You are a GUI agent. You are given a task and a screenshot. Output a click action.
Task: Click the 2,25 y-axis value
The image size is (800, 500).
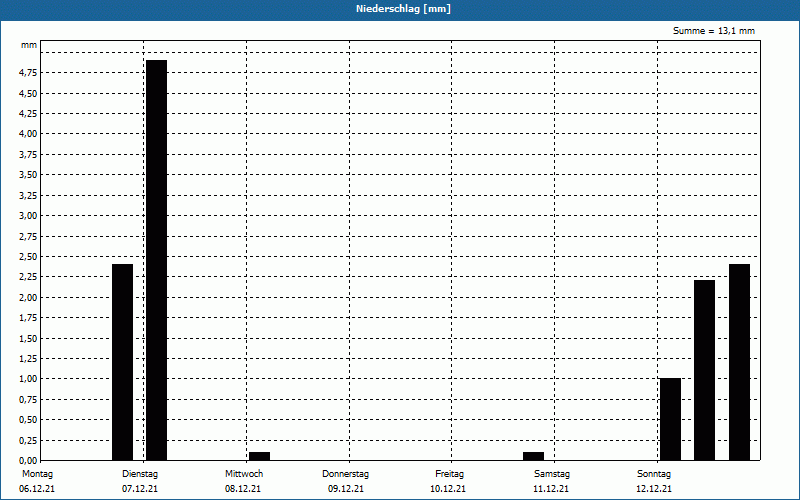coord(28,277)
